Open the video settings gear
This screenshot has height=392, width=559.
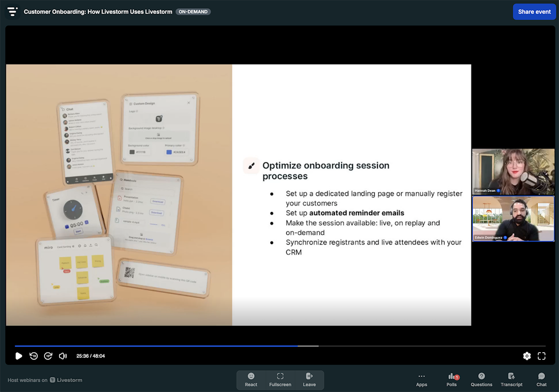(x=526, y=356)
